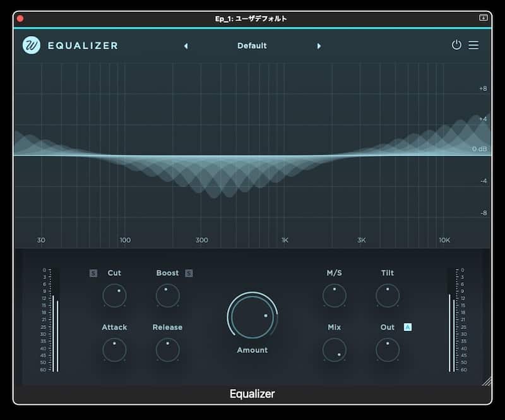505x420 pixels.
Task: Click the +8 gain scale label
Action: [483, 88]
